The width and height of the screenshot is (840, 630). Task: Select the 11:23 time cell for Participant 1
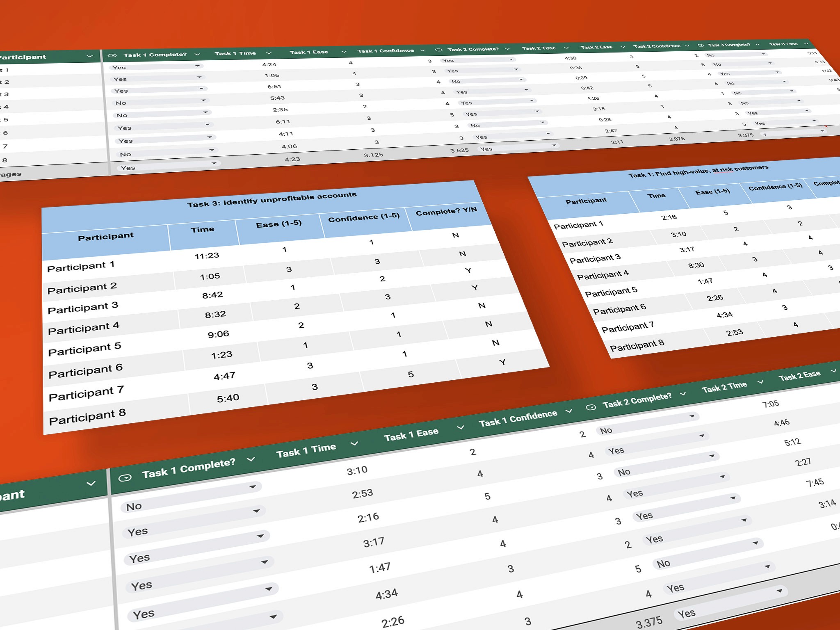pyautogui.click(x=207, y=256)
